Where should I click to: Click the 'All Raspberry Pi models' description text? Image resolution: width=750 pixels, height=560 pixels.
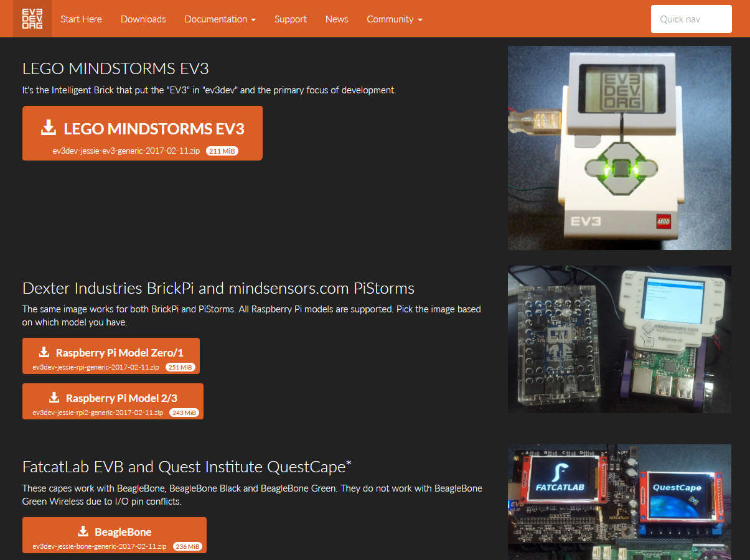coord(251,316)
